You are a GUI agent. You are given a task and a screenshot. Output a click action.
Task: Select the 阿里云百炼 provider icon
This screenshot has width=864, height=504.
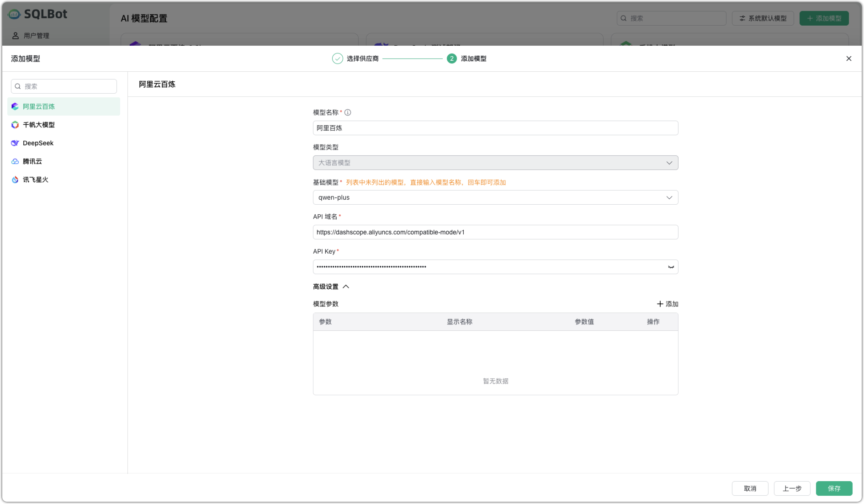point(15,106)
